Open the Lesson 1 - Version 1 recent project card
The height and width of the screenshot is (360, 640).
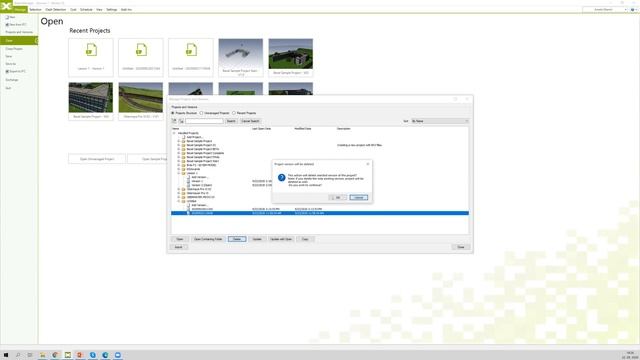coord(91,58)
